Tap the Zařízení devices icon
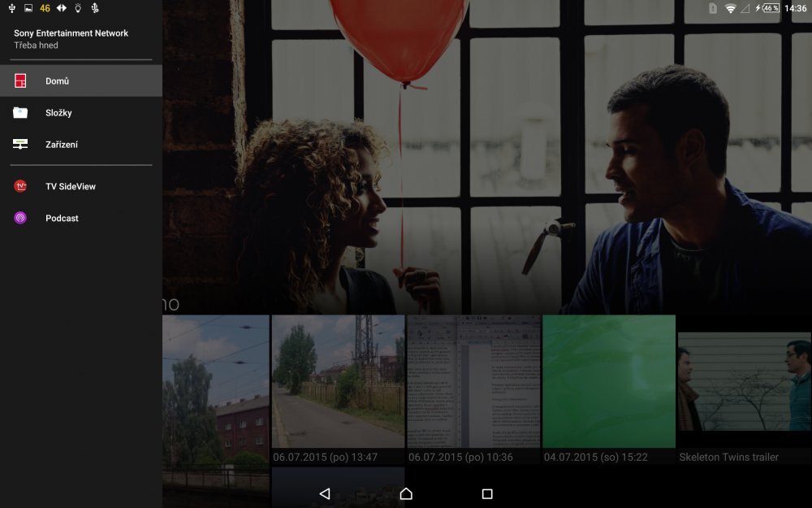This screenshot has height=508, width=812. click(22, 144)
